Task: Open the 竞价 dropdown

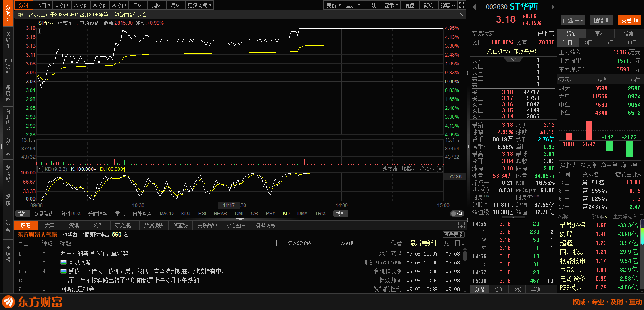Action: 334,5
